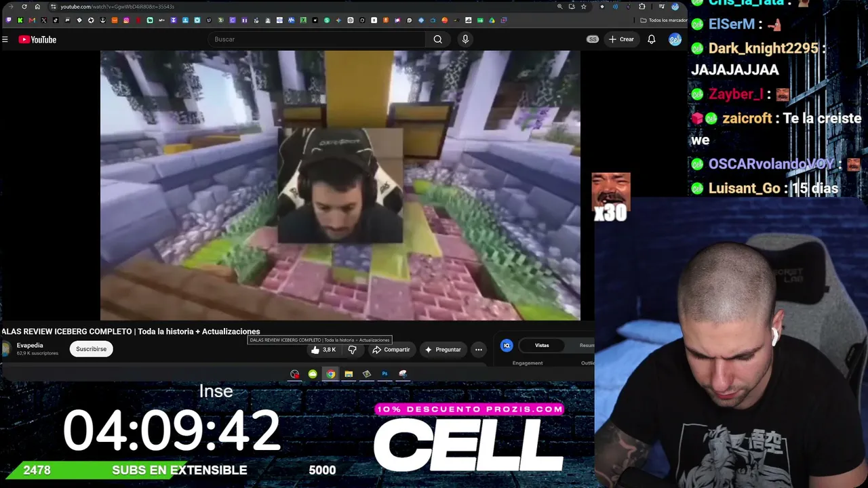The image size is (868, 488).
Task: Click the SS badge beside Crear
Action: tap(593, 39)
